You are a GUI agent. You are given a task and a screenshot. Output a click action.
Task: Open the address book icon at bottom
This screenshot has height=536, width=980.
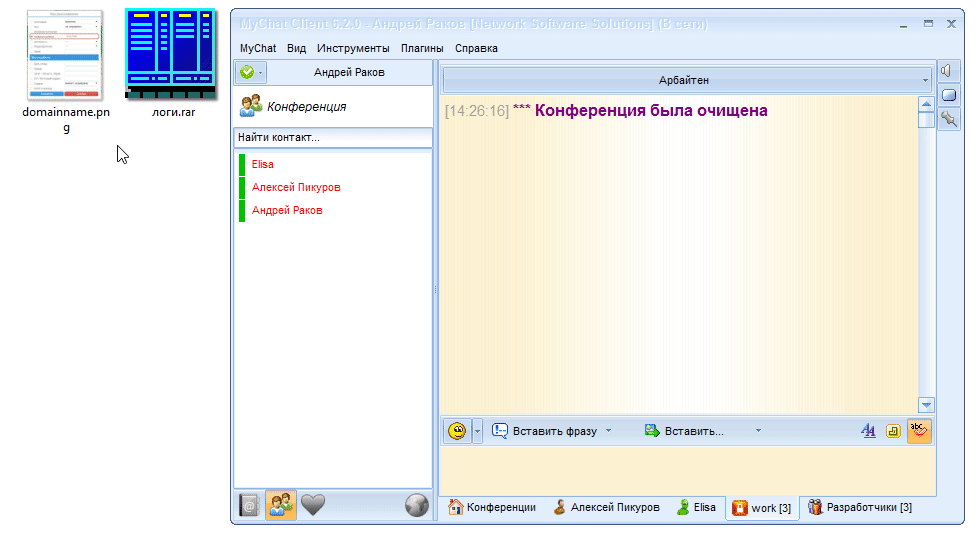249,505
